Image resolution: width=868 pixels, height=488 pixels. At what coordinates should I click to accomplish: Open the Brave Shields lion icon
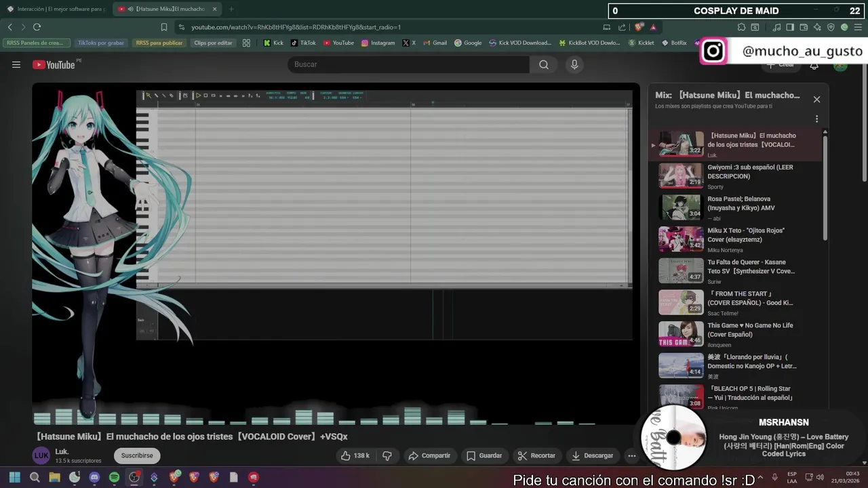click(639, 27)
